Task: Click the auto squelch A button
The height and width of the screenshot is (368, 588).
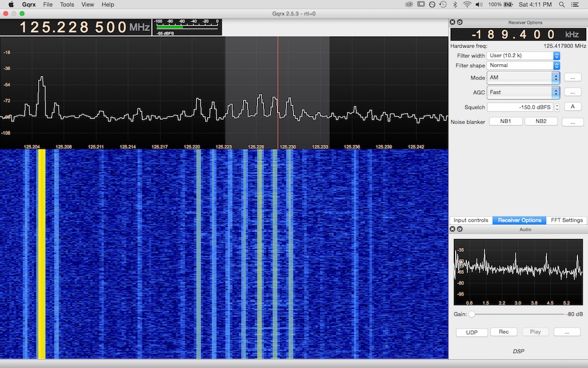Action: (573, 107)
